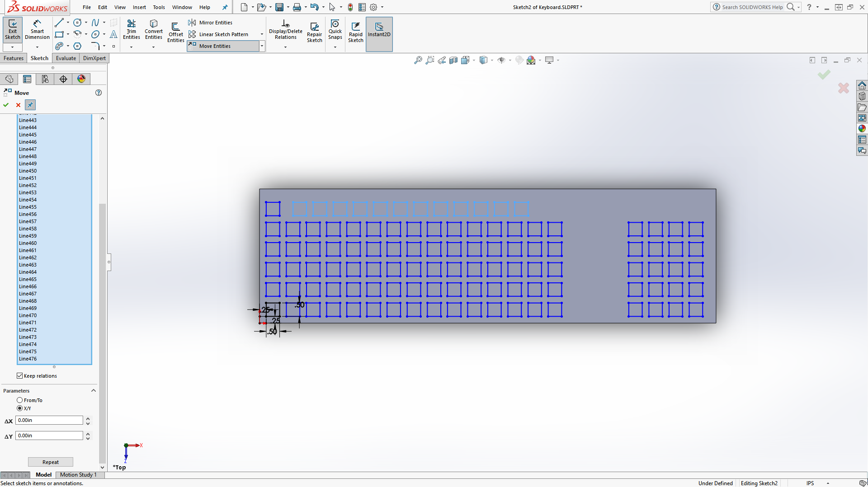Screen dimensions: 868x487
Task: Open the DimXpertManager tab
Action: pyautogui.click(x=63, y=79)
